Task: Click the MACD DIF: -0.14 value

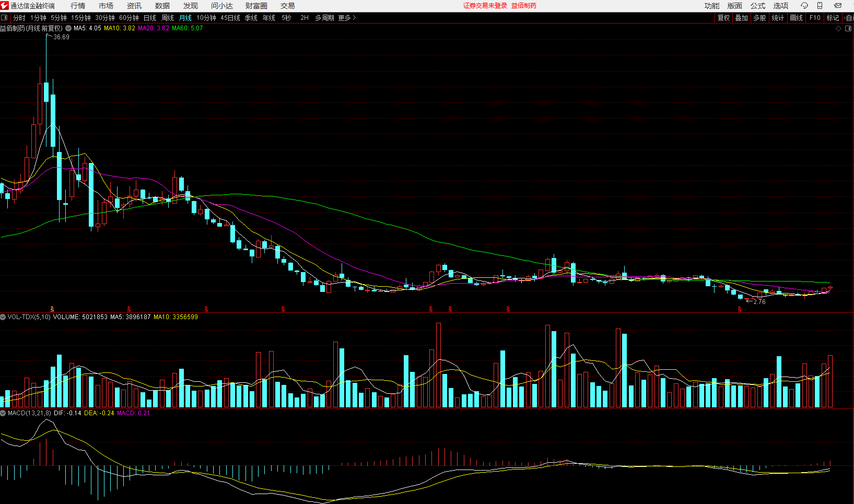Action: [x=67, y=413]
